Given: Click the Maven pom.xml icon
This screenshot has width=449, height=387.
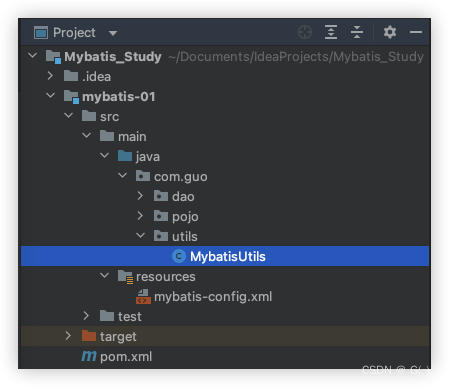Looking at the screenshot, I should (89, 356).
